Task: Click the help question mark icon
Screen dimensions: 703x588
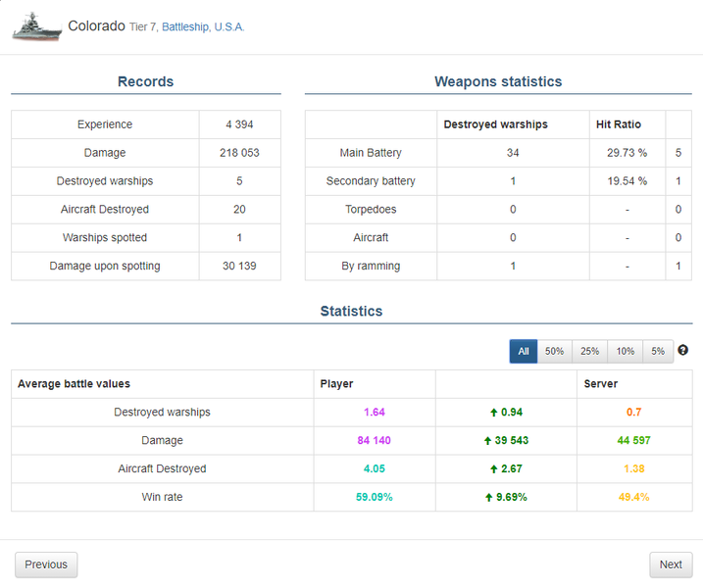Action: point(683,351)
